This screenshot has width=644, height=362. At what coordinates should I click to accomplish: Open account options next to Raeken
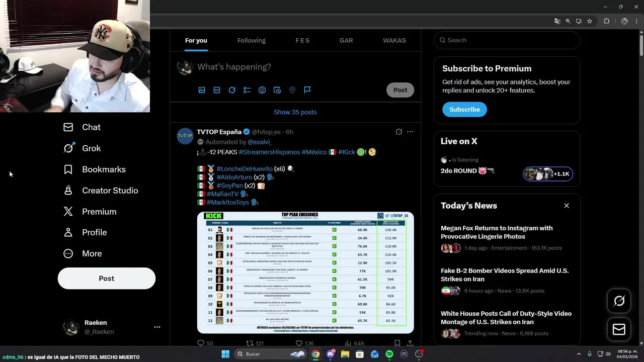pos(157,327)
